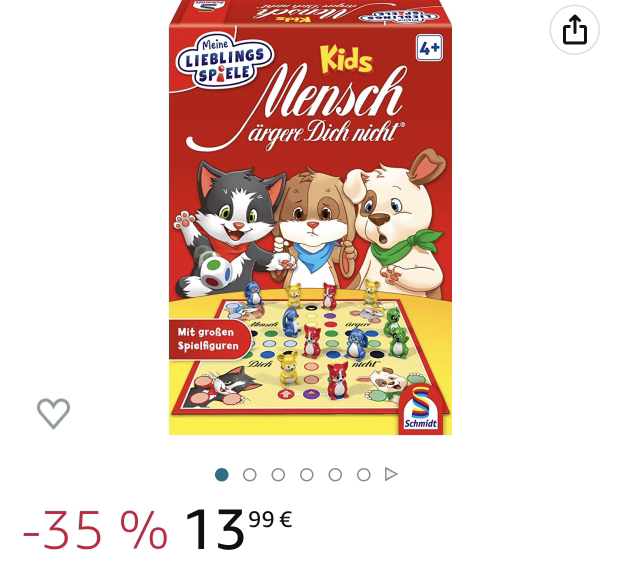This screenshot has height=561, width=621.
Task: Click the Meine Lieblingsspiele logo badge
Action: click(x=225, y=61)
